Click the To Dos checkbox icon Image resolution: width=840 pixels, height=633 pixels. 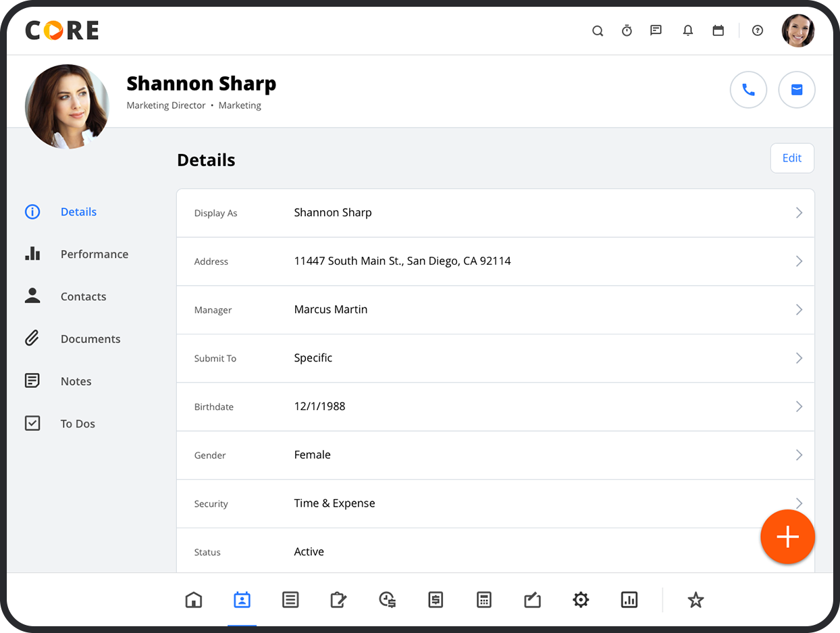pyautogui.click(x=32, y=423)
